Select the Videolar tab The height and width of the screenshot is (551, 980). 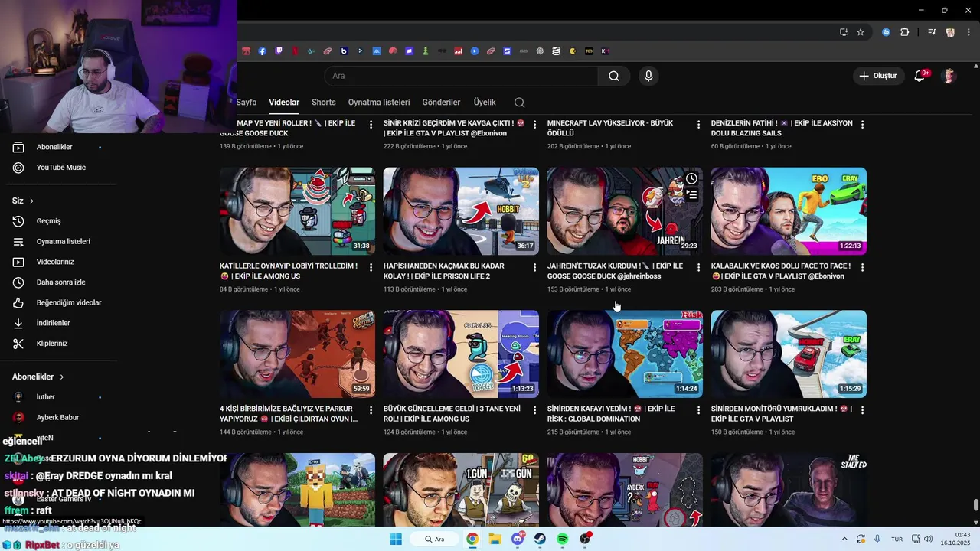[x=284, y=102]
